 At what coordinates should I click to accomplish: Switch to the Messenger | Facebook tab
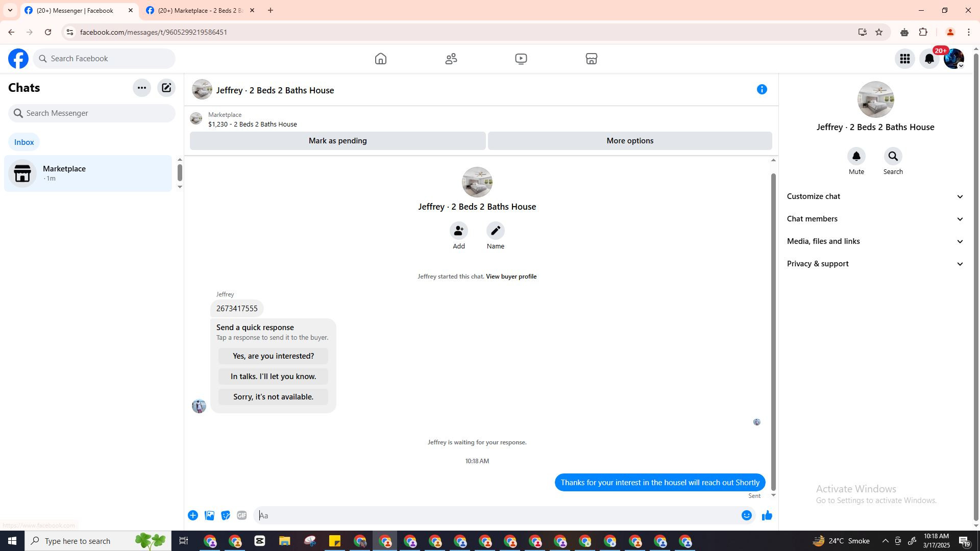(79, 10)
